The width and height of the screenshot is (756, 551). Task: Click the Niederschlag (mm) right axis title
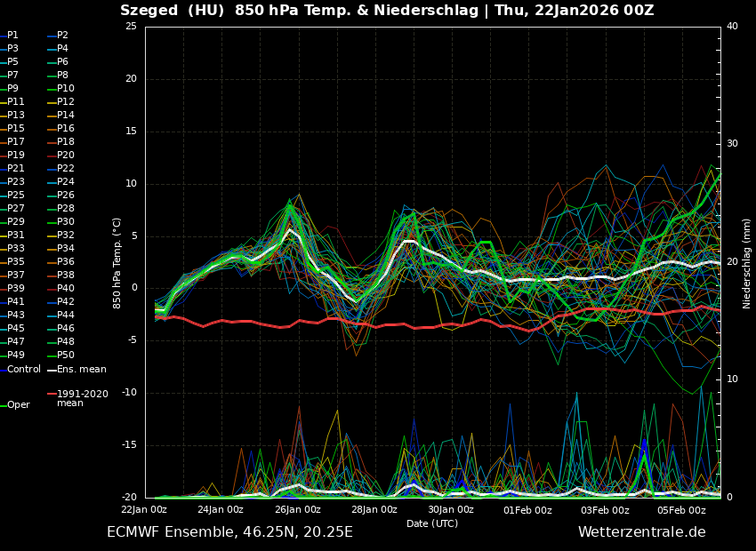(747, 263)
